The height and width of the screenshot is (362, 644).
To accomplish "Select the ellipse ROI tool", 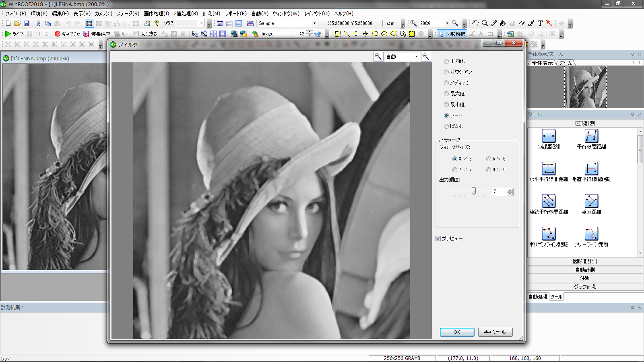I will coord(375,34).
